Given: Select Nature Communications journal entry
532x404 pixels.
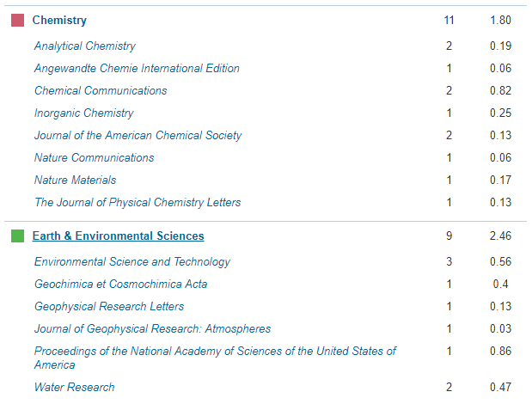Looking at the screenshot, I should pyautogui.click(x=95, y=158).
